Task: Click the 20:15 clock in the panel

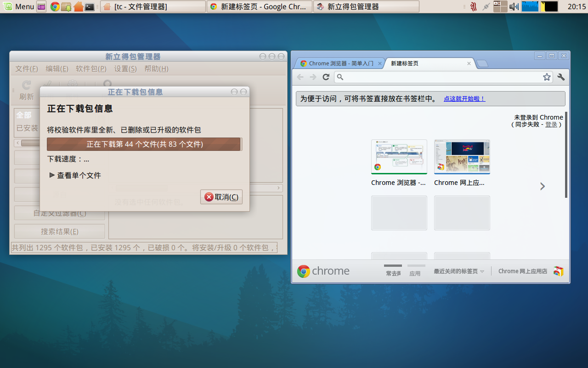Action: (577, 6)
